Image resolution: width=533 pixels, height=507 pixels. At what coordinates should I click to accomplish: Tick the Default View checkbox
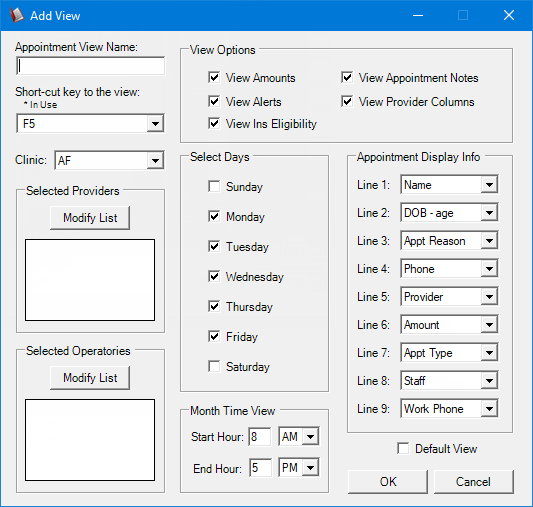(403, 448)
